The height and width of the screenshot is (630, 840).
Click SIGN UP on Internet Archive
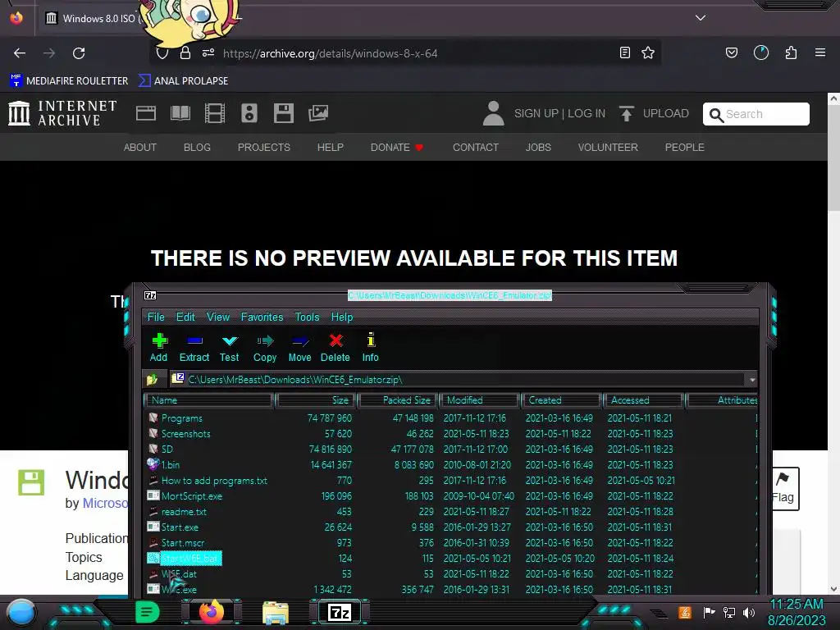point(536,113)
